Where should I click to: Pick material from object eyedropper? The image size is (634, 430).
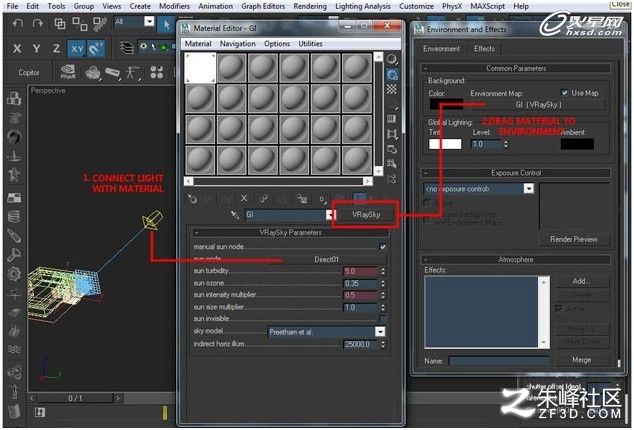[x=235, y=215]
